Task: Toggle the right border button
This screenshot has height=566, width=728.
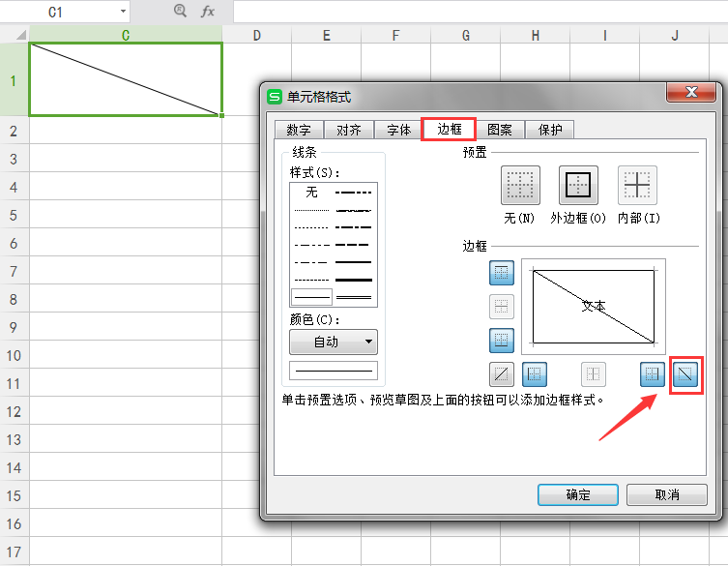Action: [654, 373]
